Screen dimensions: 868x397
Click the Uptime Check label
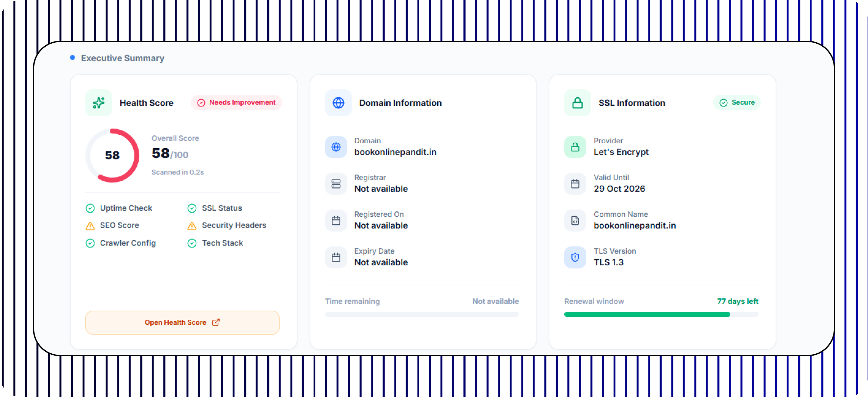point(126,208)
